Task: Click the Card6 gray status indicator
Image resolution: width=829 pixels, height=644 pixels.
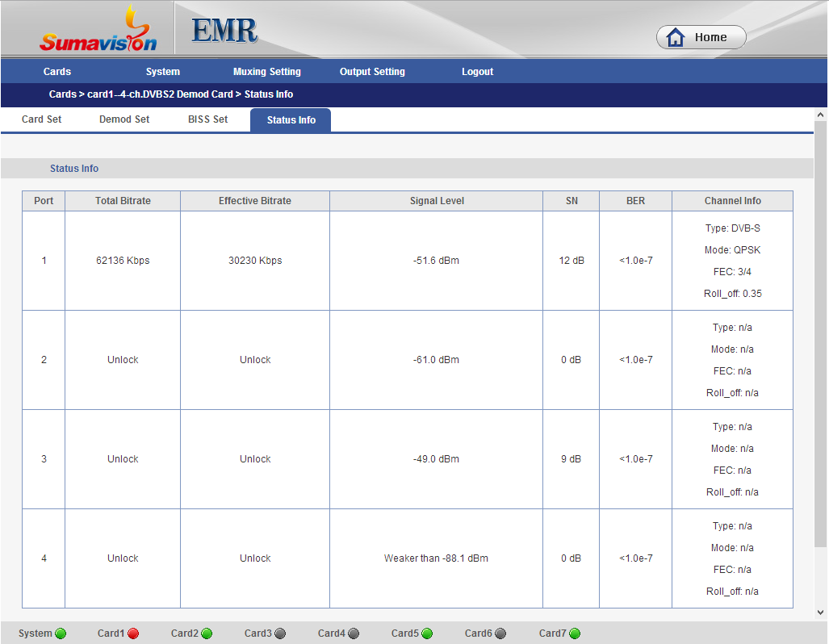Action: [x=500, y=634]
